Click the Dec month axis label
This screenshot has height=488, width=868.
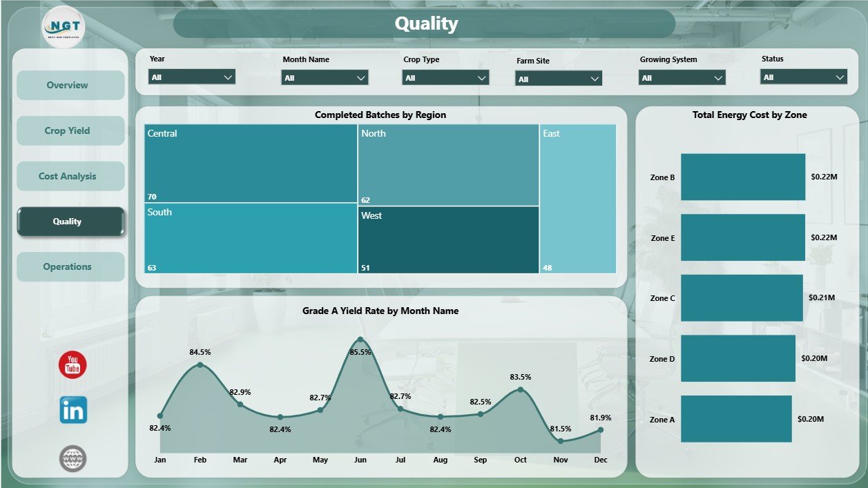pos(601,460)
